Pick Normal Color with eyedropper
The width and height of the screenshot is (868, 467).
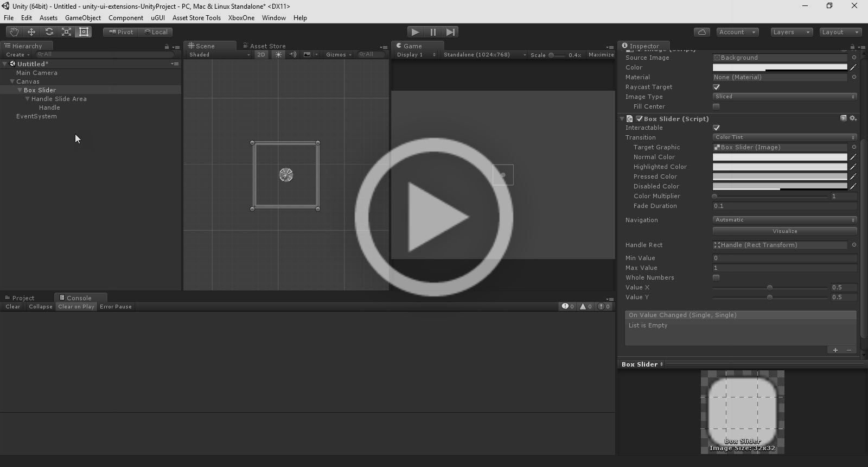(853, 157)
